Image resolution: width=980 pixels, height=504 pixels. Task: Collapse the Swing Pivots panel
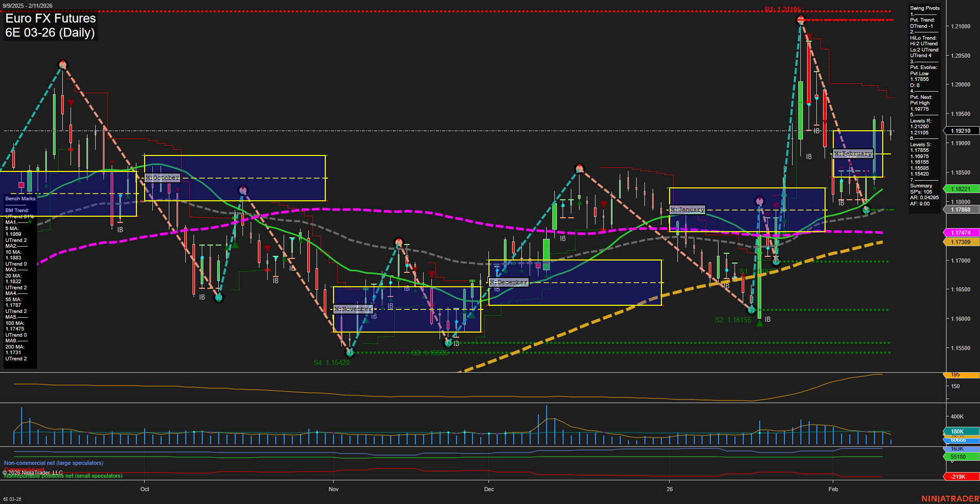coord(924,8)
